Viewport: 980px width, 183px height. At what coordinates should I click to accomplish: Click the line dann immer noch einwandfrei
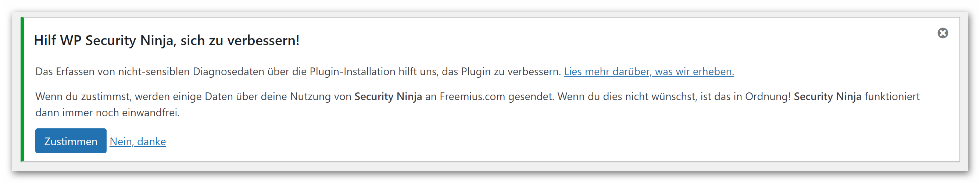(x=107, y=113)
